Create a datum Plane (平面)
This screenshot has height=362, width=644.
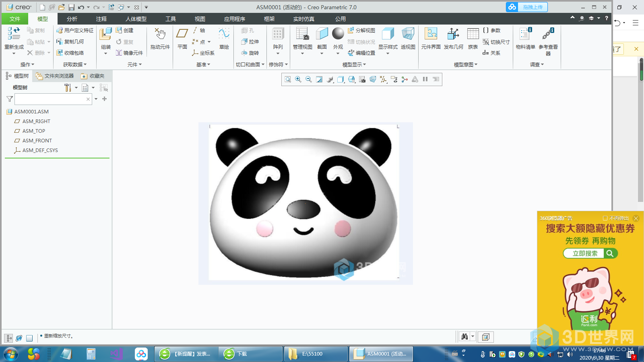pyautogui.click(x=182, y=33)
